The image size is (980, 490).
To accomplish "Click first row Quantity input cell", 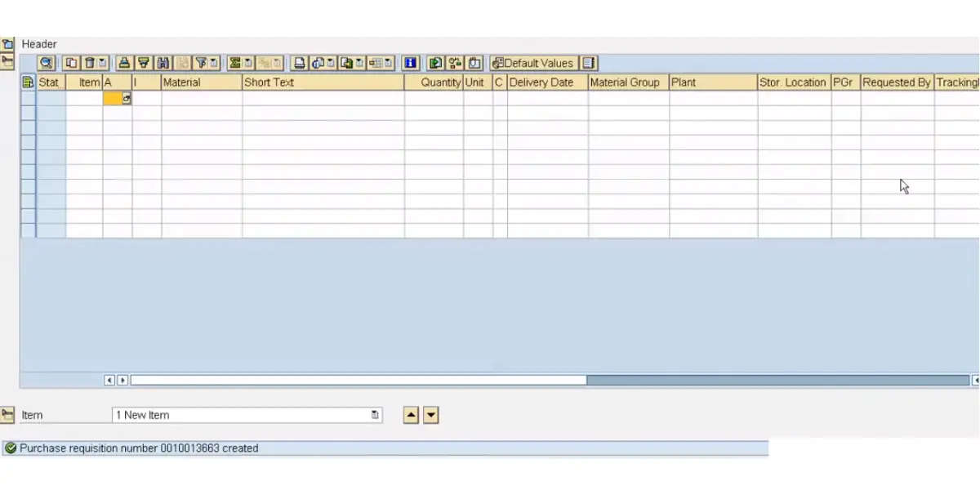I will click(x=434, y=98).
